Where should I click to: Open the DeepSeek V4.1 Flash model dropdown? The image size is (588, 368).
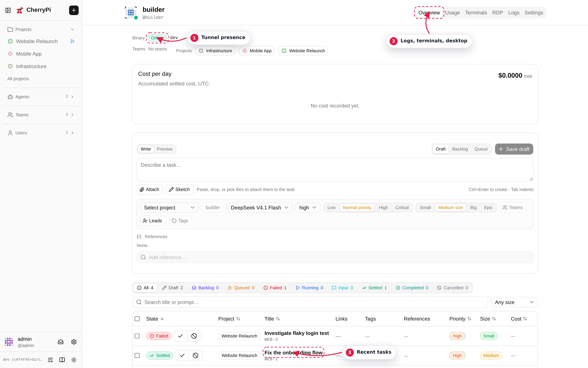point(259,208)
